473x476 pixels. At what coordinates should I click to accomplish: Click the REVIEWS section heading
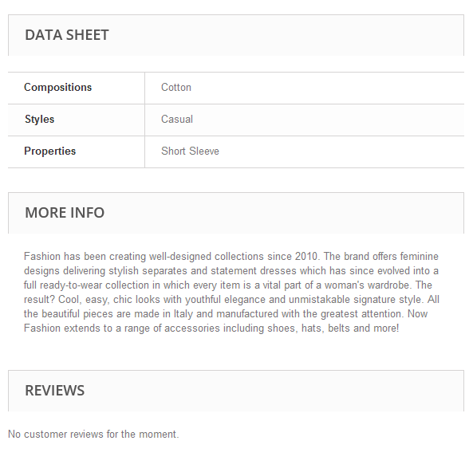(x=55, y=391)
